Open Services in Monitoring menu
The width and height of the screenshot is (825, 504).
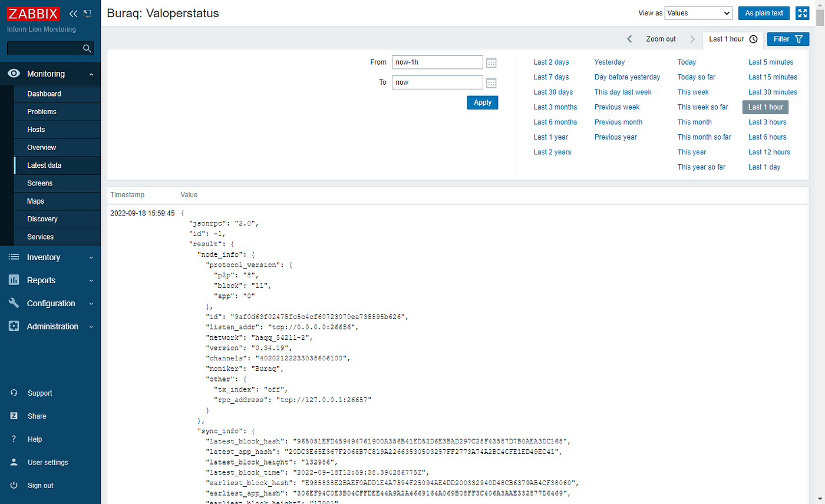tap(57, 237)
